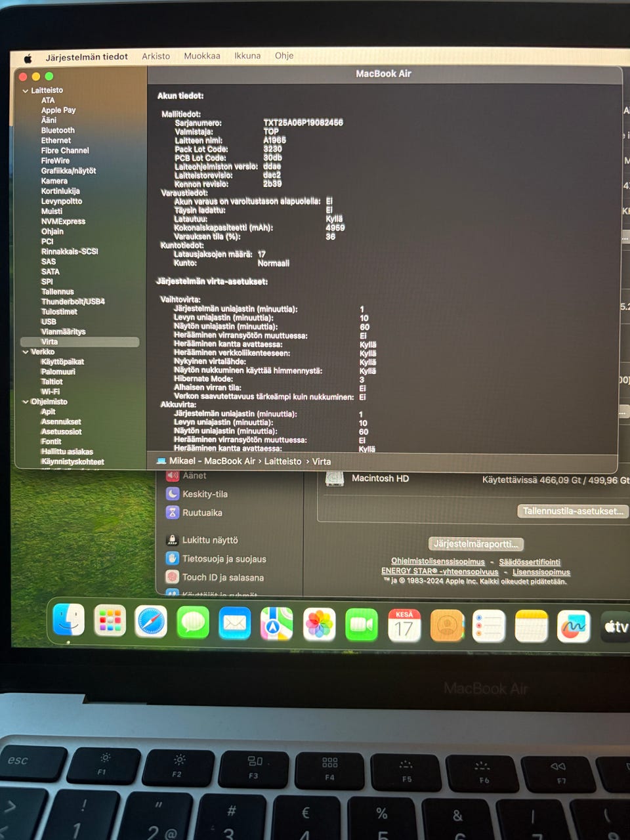This screenshot has height=840, width=630.
Task: Select NVMExpress in the sidebar
Action: point(63,221)
